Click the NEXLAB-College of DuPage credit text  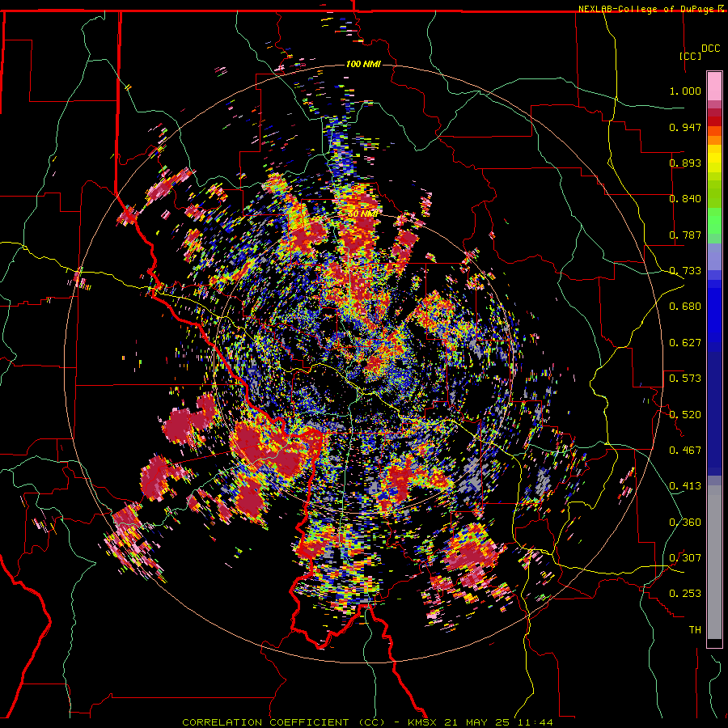point(650,9)
